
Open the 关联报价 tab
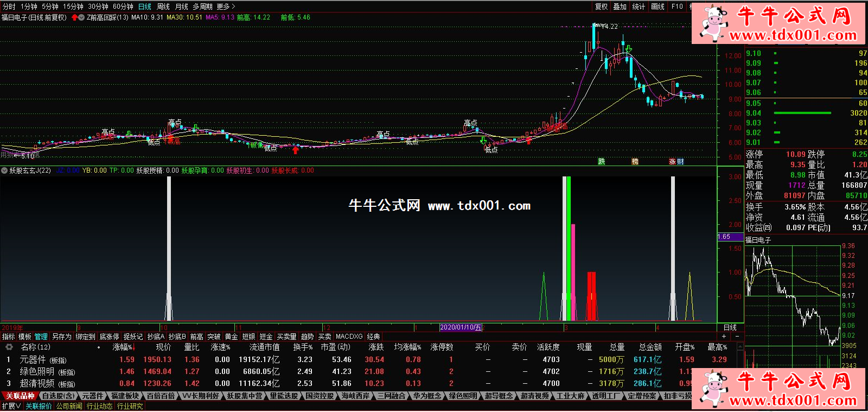(x=39, y=406)
